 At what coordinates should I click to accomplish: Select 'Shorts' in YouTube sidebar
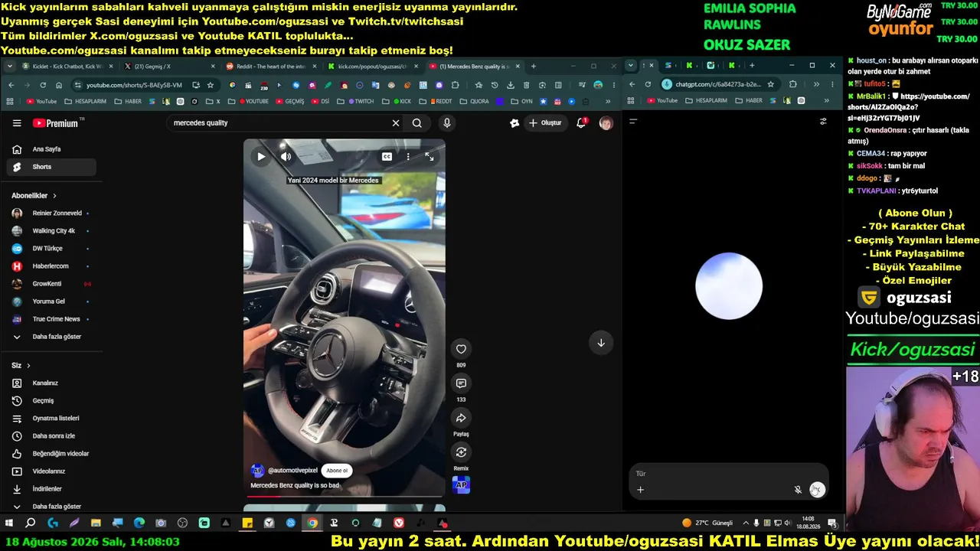pyautogui.click(x=52, y=167)
